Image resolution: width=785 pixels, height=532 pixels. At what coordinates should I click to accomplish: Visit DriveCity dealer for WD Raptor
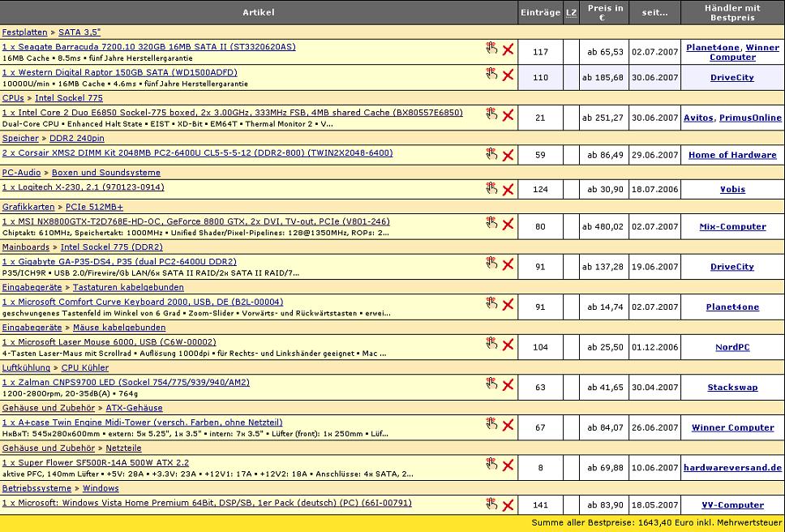(732, 78)
